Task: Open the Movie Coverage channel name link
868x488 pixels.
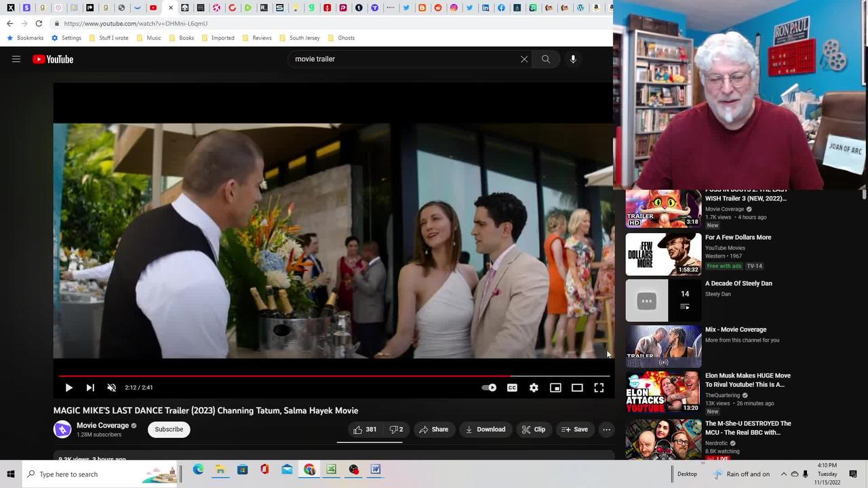Action: coord(102,426)
